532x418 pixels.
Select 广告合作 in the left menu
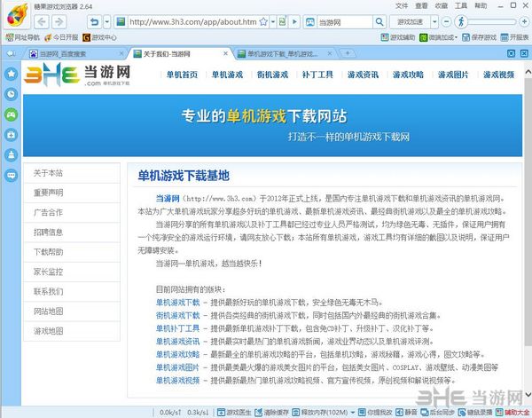click(72, 213)
